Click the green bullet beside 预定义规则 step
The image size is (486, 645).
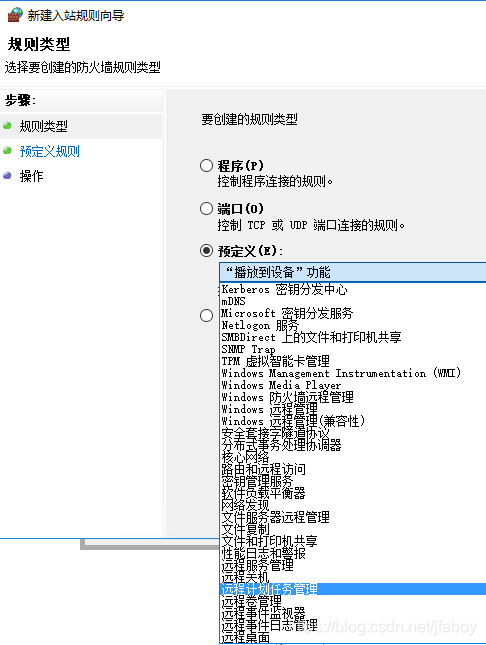[x=7, y=151]
